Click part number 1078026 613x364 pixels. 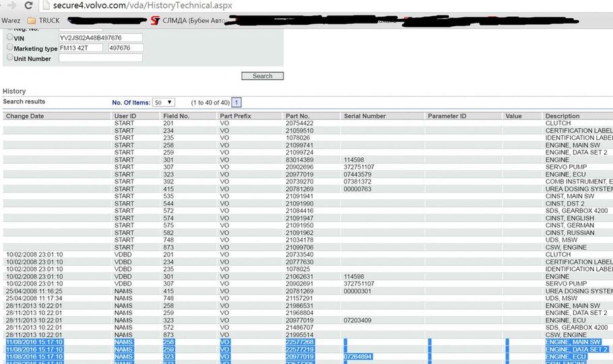coord(298,138)
